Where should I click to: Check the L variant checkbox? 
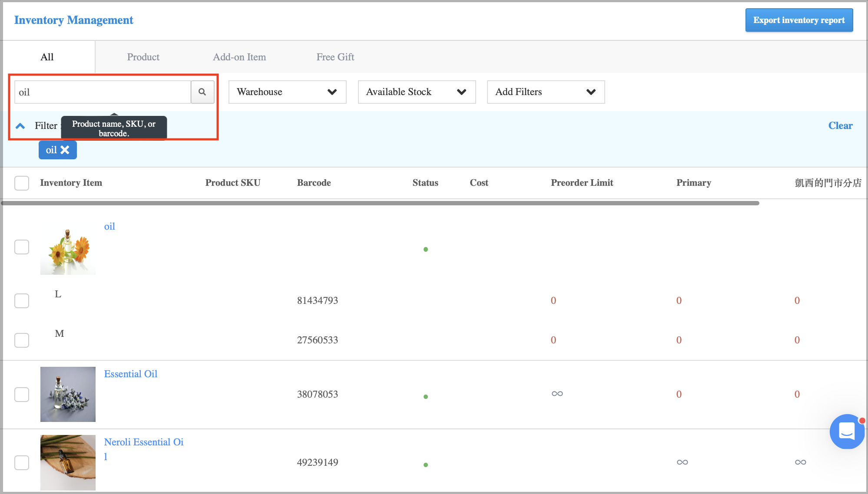click(22, 301)
